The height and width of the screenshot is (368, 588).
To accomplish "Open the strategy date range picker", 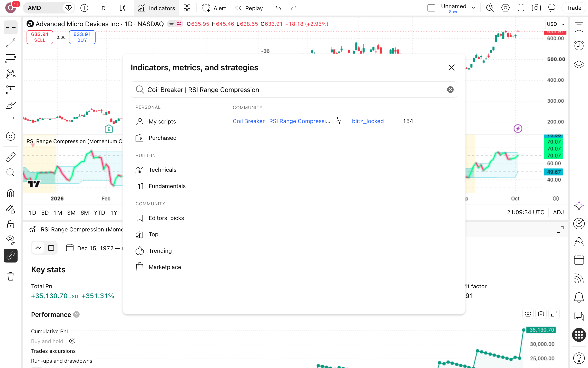I will tap(95, 248).
